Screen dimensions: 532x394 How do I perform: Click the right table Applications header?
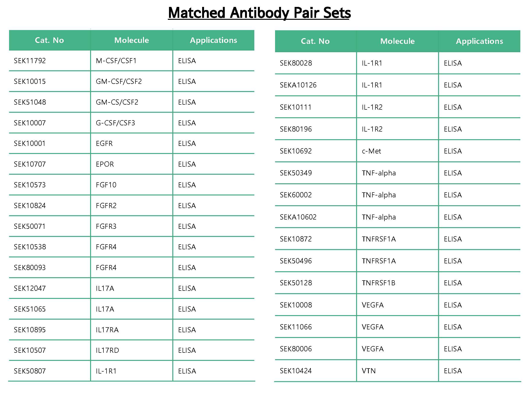pos(480,41)
